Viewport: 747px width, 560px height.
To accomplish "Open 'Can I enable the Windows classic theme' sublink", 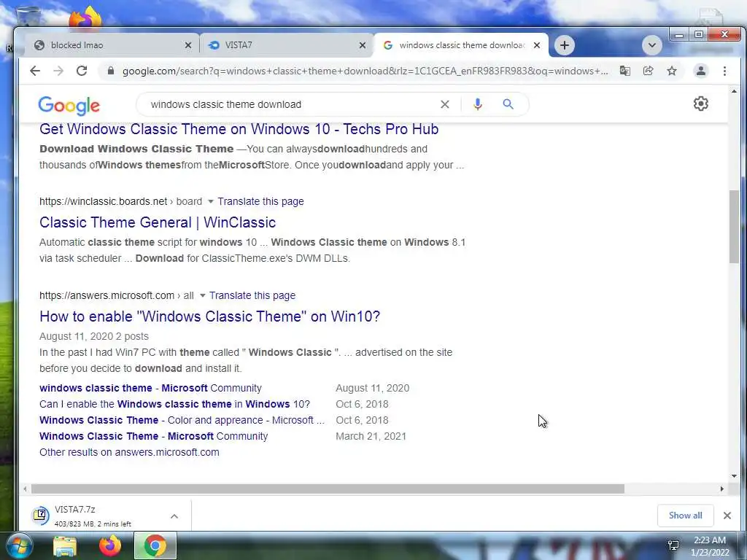I will point(174,404).
